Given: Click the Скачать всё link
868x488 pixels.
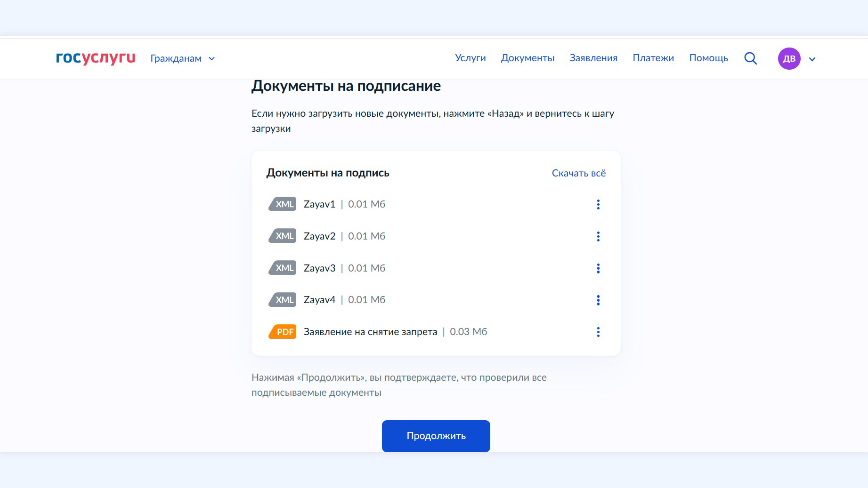Looking at the screenshot, I should pyautogui.click(x=578, y=173).
